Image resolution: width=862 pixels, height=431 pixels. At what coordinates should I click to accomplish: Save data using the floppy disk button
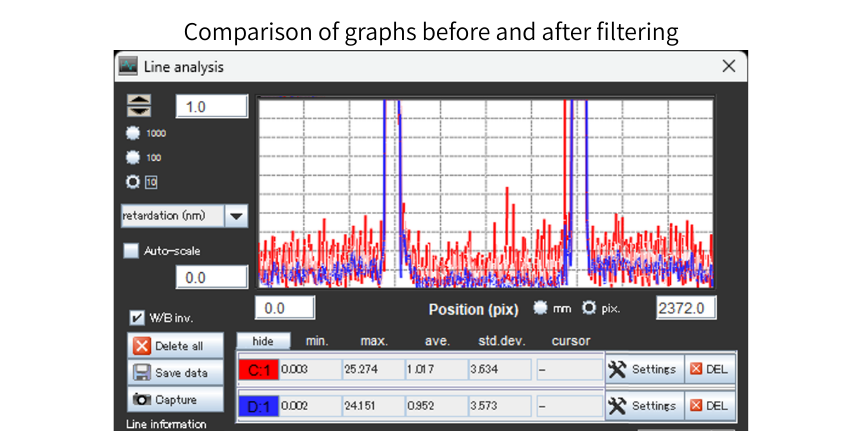tap(175, 373)
